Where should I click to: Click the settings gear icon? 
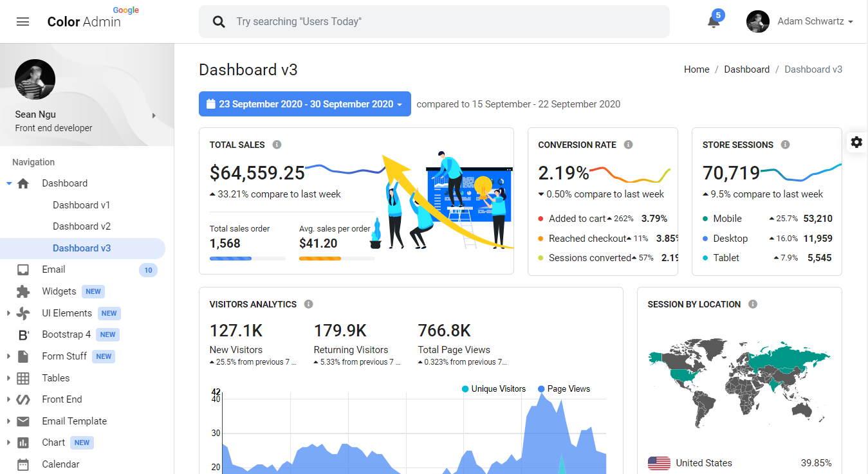(856, 142)
